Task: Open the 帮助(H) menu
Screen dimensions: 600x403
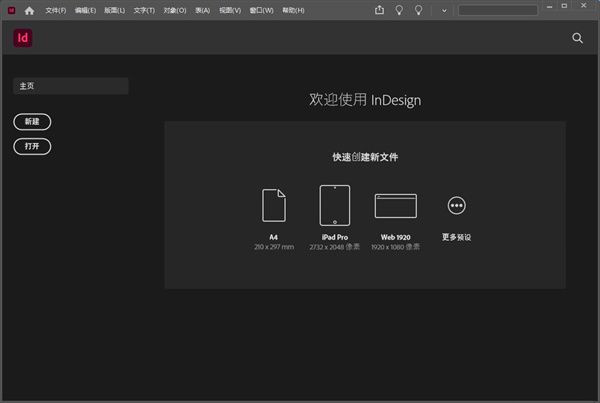Action: click(x=293, y=10)
